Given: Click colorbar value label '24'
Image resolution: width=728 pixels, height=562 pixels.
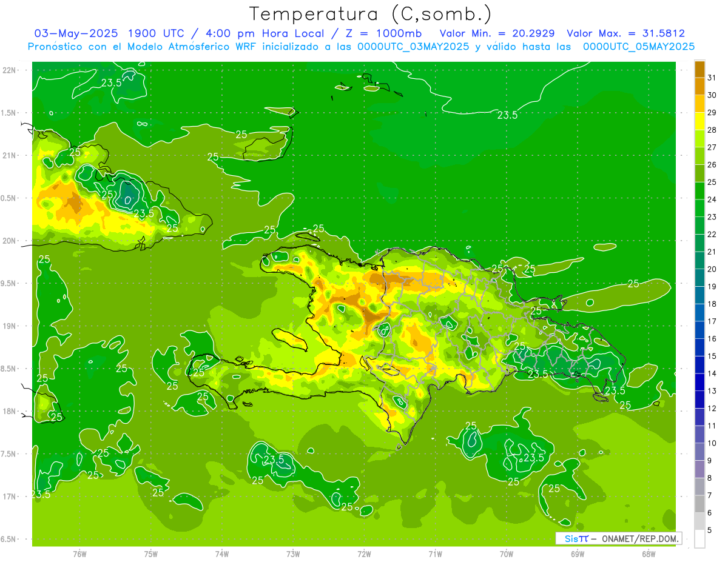Looking at the screenshot, I should pyautogui.click(x=712, y=199).
